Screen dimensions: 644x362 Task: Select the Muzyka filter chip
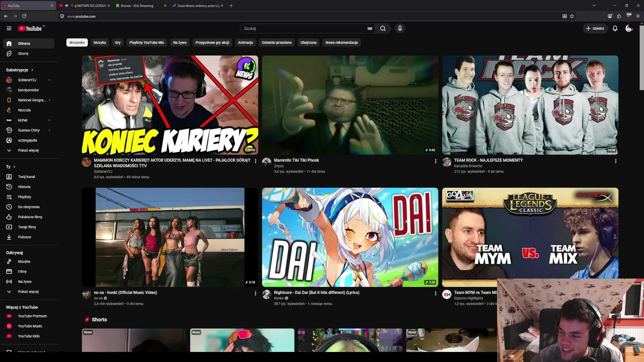pyautogui.click(x=100, y=43)
